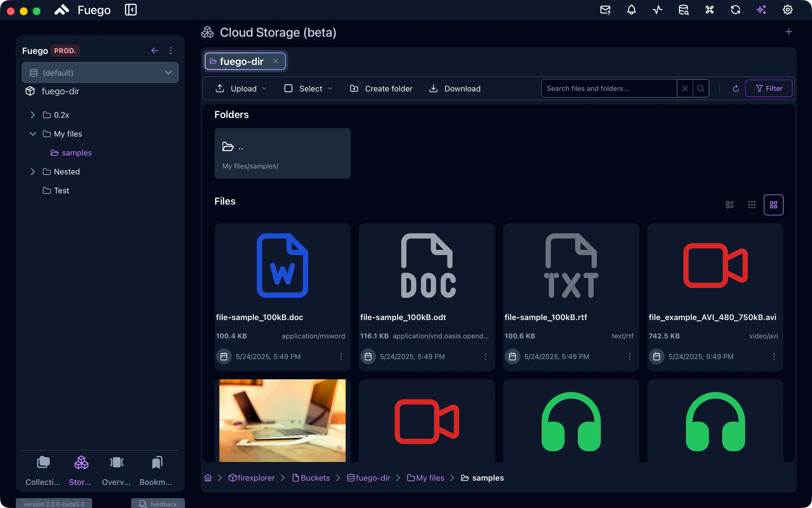Select the Test folder in tree

pyautogui.click(x=56, y=190)
